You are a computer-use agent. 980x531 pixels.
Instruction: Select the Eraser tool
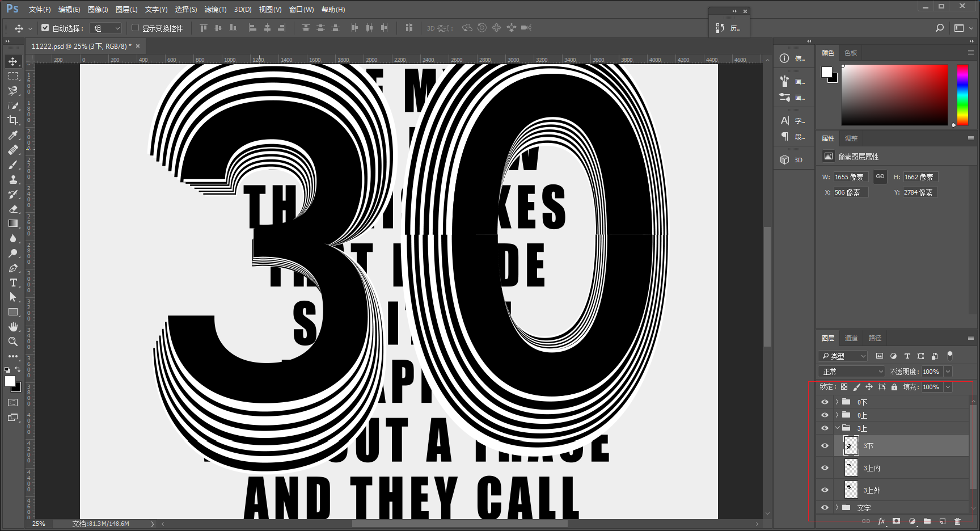pos(13,209)
